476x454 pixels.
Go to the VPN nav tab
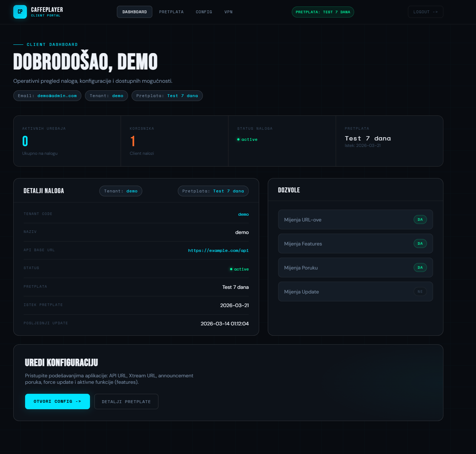[x=228, y=12]
